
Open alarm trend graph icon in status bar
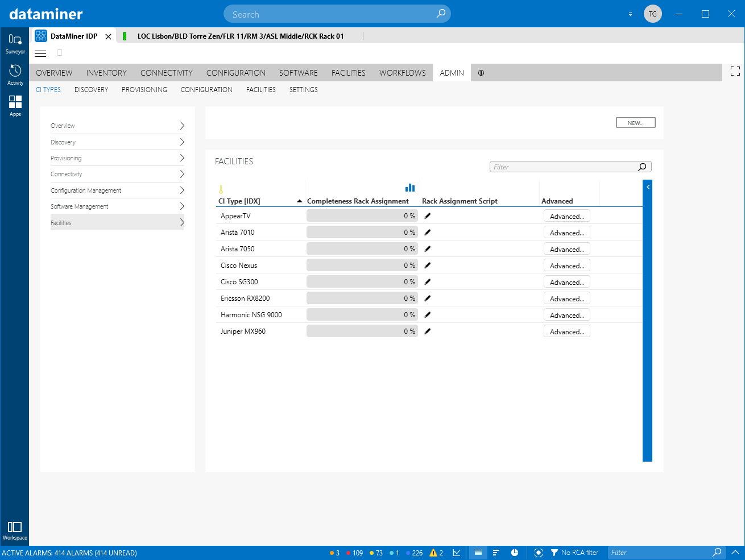click(457, 553)
